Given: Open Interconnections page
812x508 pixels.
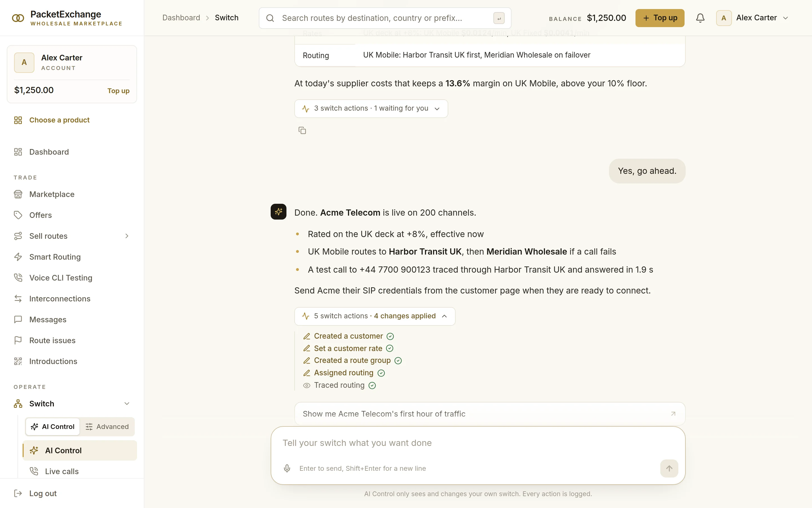Looking at the screenshot, I should pyautogui.click(x=72, y=299).
